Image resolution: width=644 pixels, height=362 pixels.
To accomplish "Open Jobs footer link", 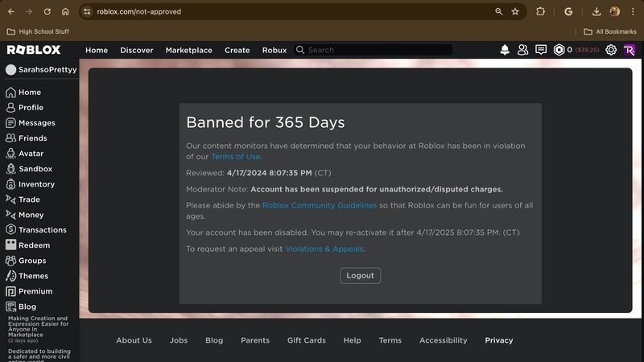I will (x=179, y=340).
